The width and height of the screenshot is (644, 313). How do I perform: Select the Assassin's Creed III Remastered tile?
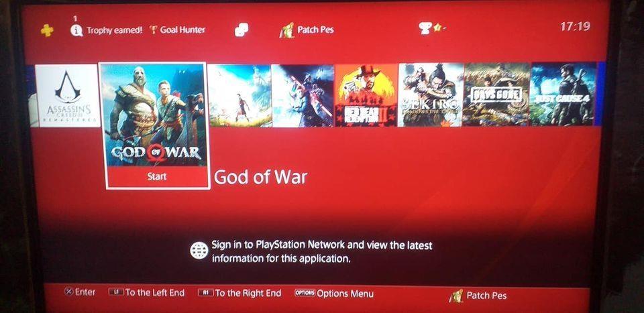click(x=67, y=96)
